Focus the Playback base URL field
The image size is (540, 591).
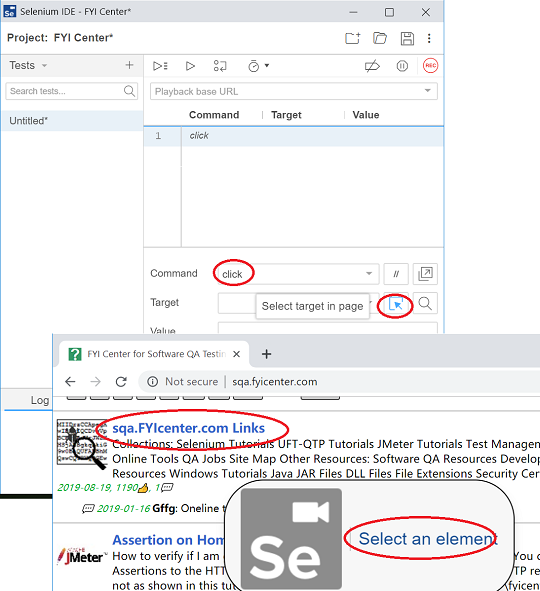click(x=294, y=91)
